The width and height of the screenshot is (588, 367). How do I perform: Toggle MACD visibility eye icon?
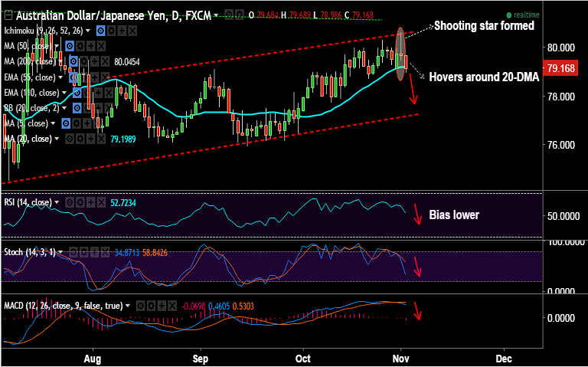click(141, 306)
